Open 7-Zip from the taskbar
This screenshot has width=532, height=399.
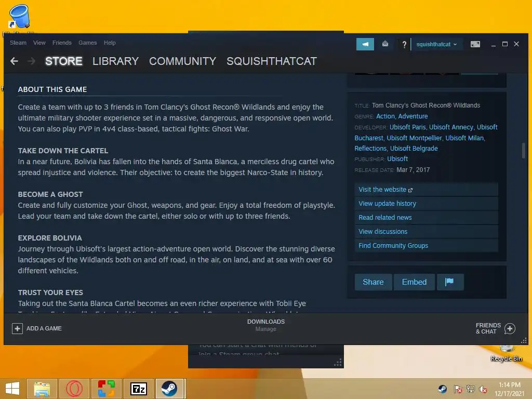coord(138,389)
